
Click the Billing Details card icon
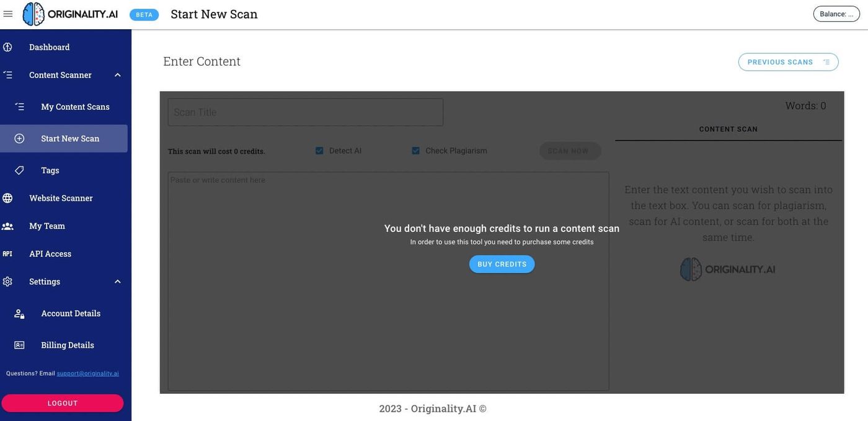(x=19, y=345)
